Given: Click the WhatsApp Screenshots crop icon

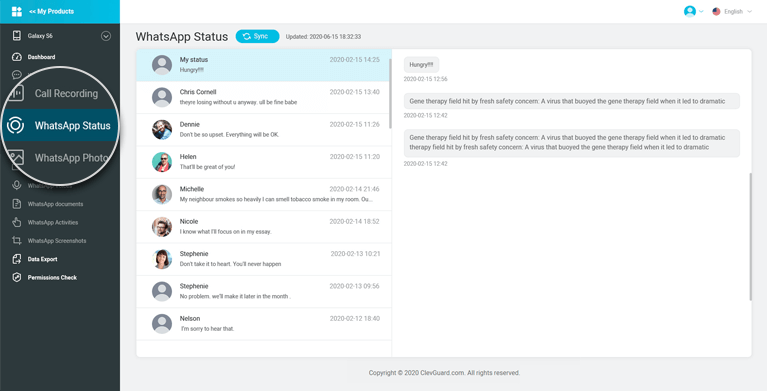Looking at the screenshot, I should (x=17, y=240).
